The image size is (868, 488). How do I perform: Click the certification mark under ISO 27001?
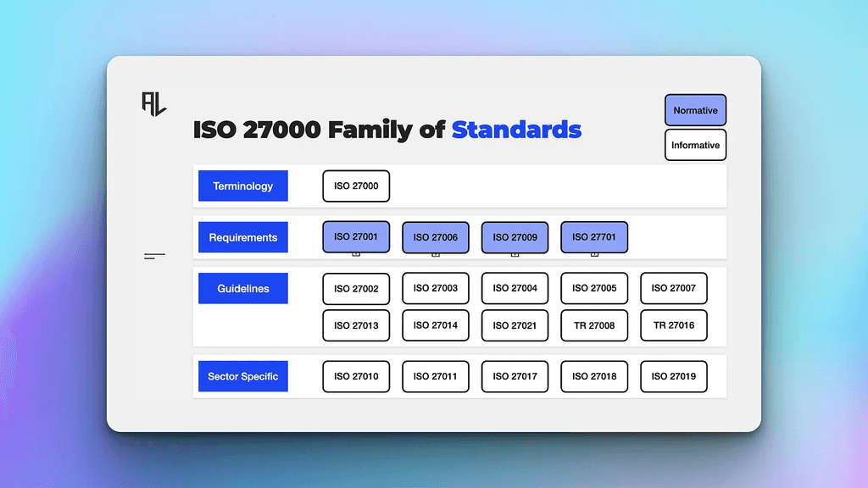[x=355, y=253]
